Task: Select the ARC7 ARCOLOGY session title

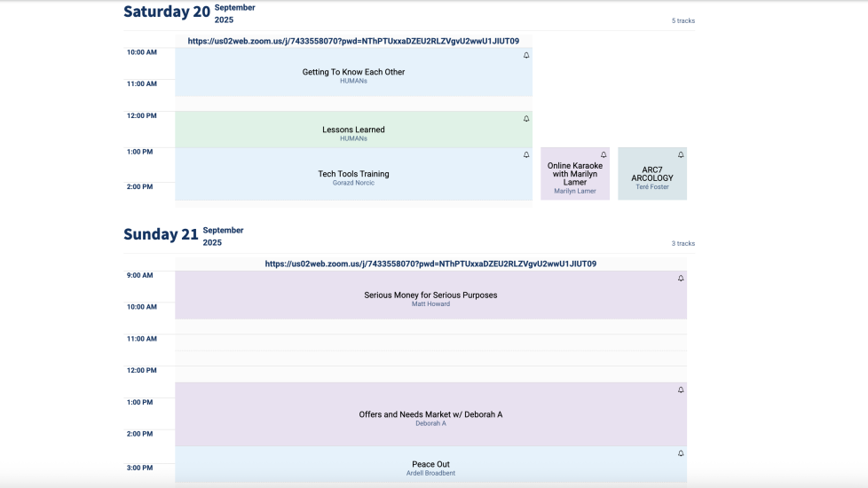Action: (x=652, y=174)
